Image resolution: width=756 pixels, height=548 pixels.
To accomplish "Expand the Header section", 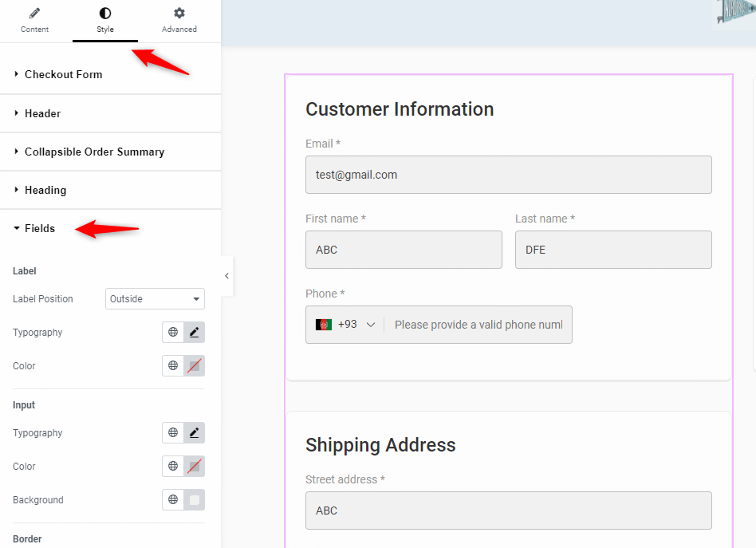I will point(110,113).
